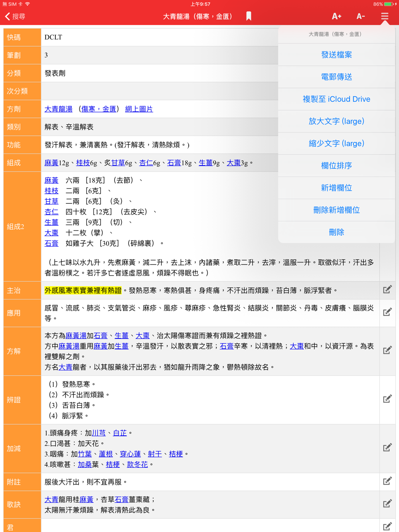The height and width of the screenshot is (532, 399).
Task: Open 大棗 link in 組成 row
Action: point(233,163)
